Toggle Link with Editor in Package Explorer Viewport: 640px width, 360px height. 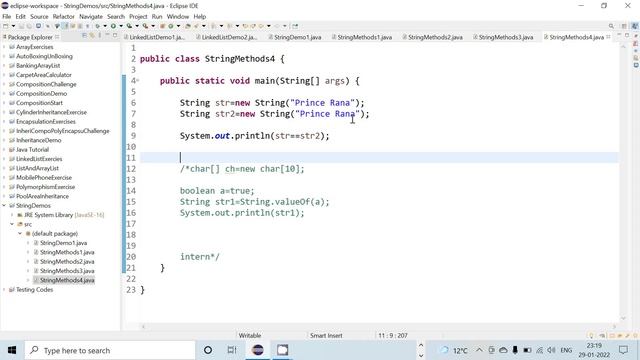[92, 36]
